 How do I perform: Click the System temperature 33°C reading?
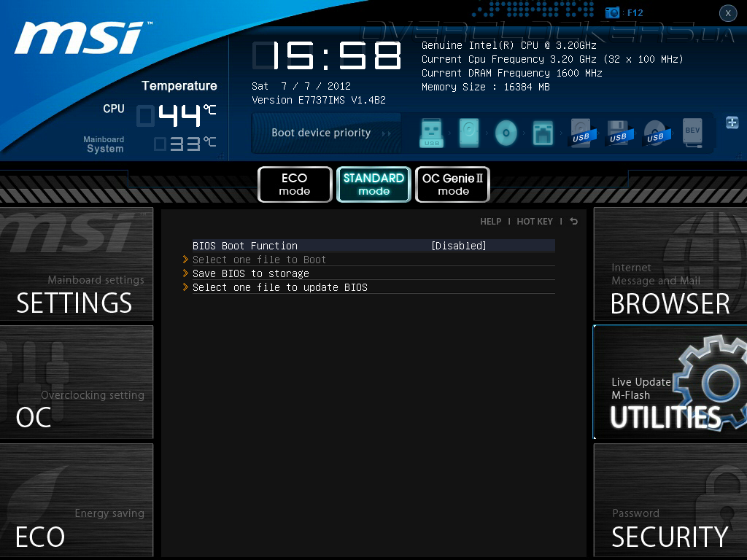point(185,144)
